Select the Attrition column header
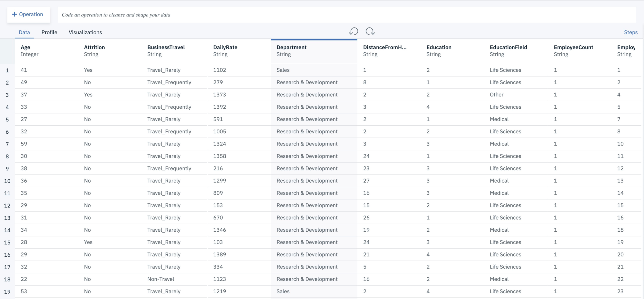The width and height of the screenshot is (644, 299). coord(94,47)
